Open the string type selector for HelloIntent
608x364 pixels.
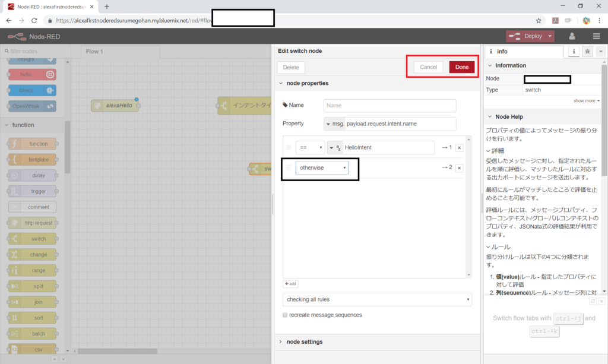pos(335,148)
